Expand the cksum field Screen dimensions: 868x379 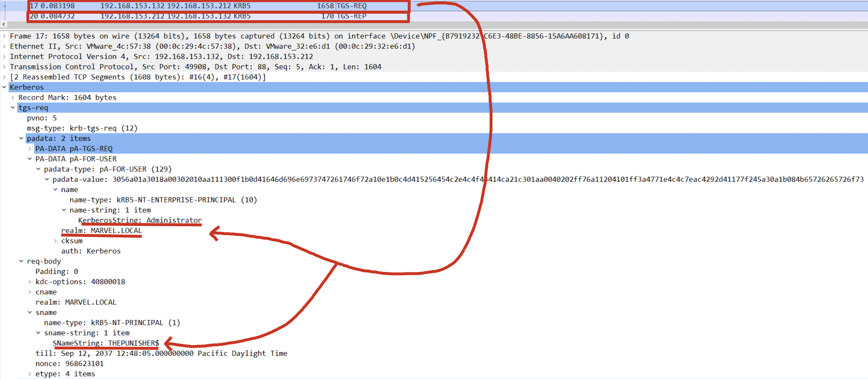pyautogui.click(x=56, y=241)
